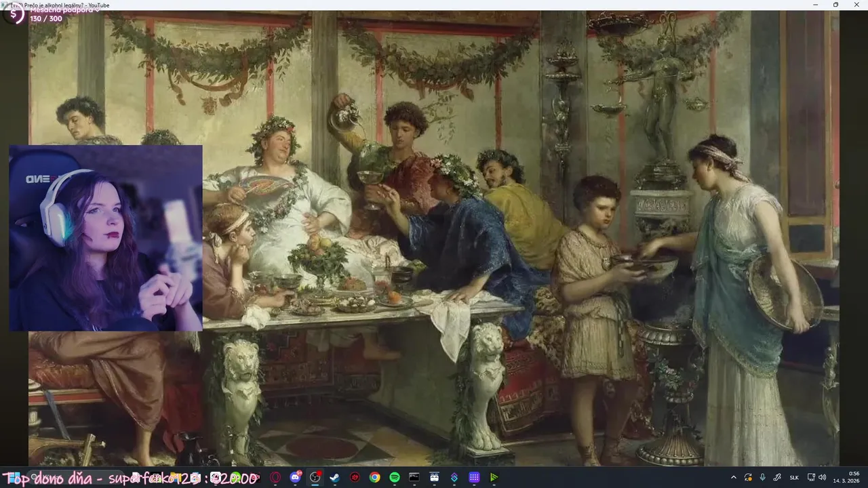The width and height of the screenshot is (868, 488).
Task: Open the sync update tray icon
Action: tap(748, 477)
